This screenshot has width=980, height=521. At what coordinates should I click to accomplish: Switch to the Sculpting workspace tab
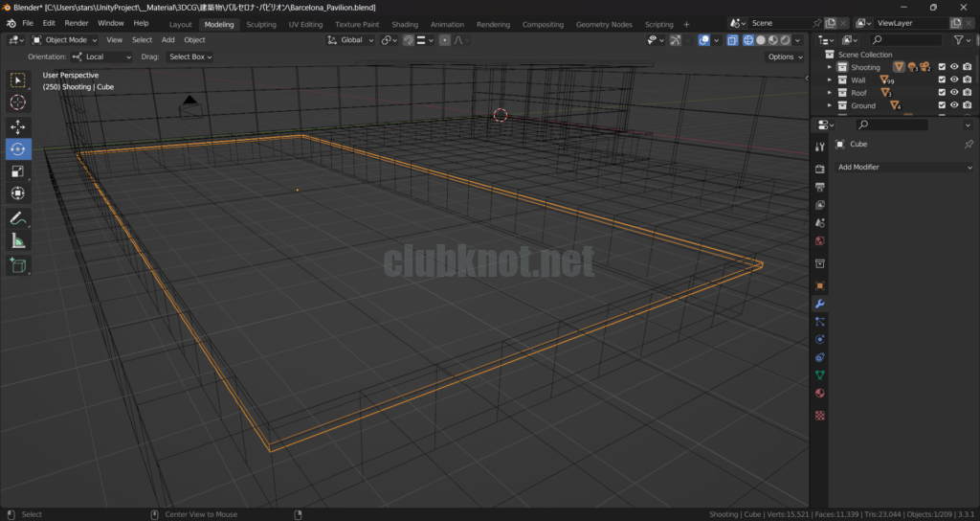click(260, 24)
